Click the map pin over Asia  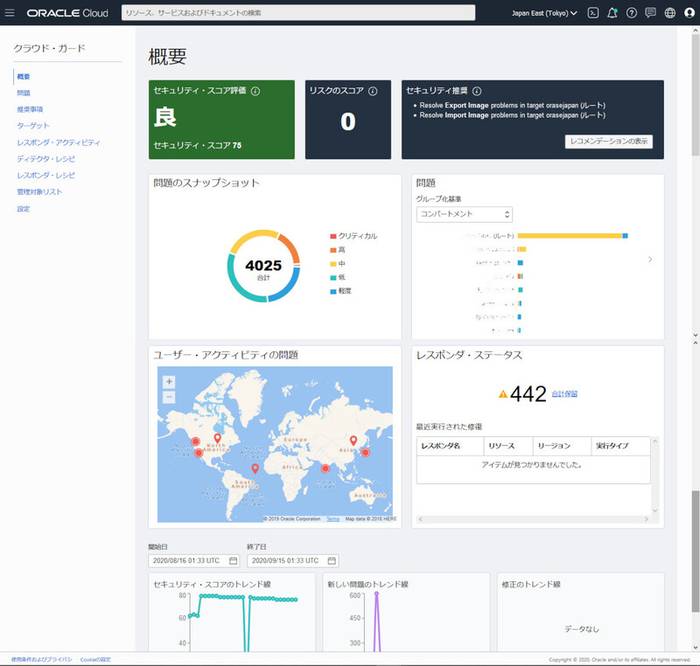click(x=353, y=440)
